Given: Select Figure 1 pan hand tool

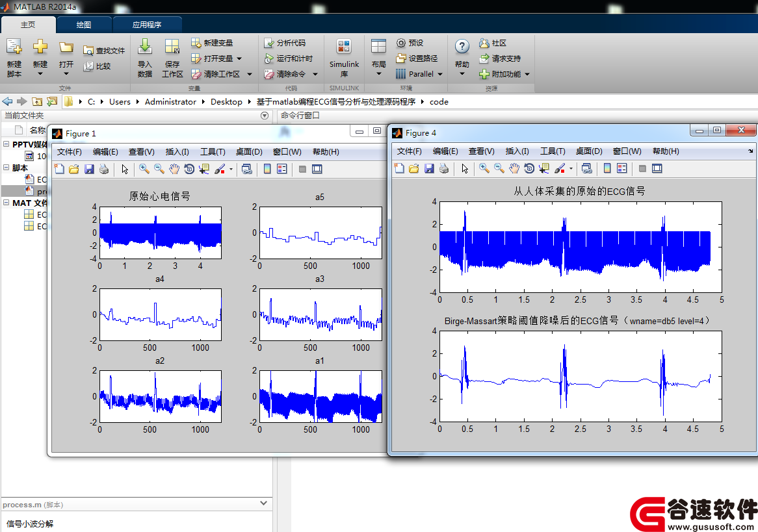Looking at the screenshot, I should 174,169.
